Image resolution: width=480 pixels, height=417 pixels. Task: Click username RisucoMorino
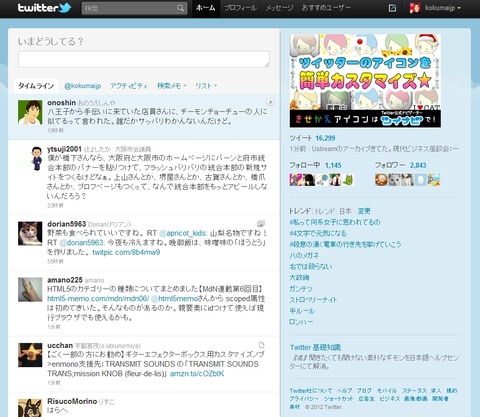tap(72, 401)
